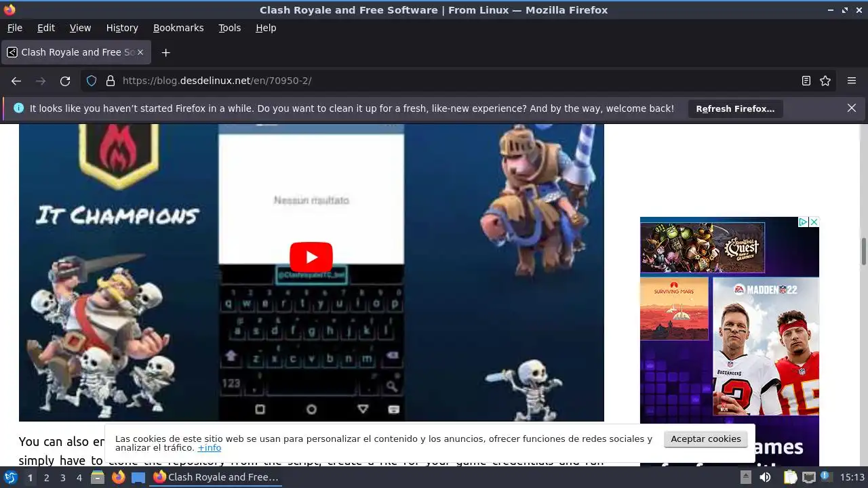Viewport: 868px width, 488px height.
Task: Reload the current page
Action: tap(65, 81)
